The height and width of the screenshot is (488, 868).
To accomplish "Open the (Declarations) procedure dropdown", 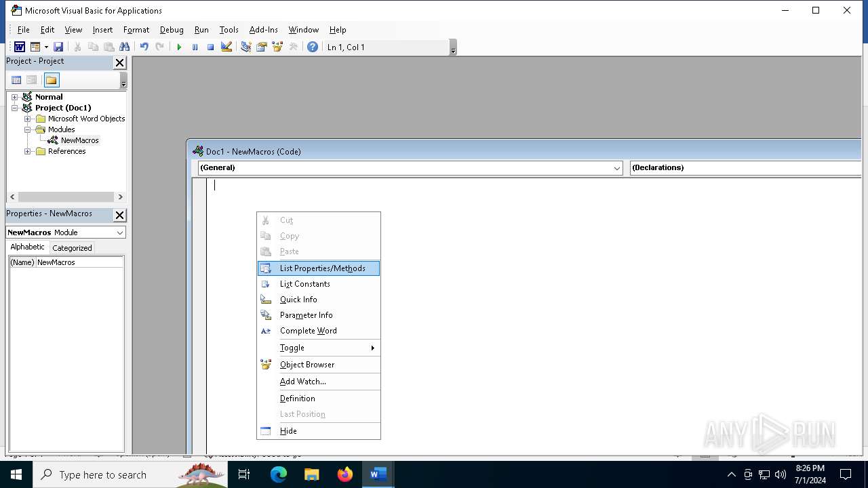I will click(x=745, y=168).
